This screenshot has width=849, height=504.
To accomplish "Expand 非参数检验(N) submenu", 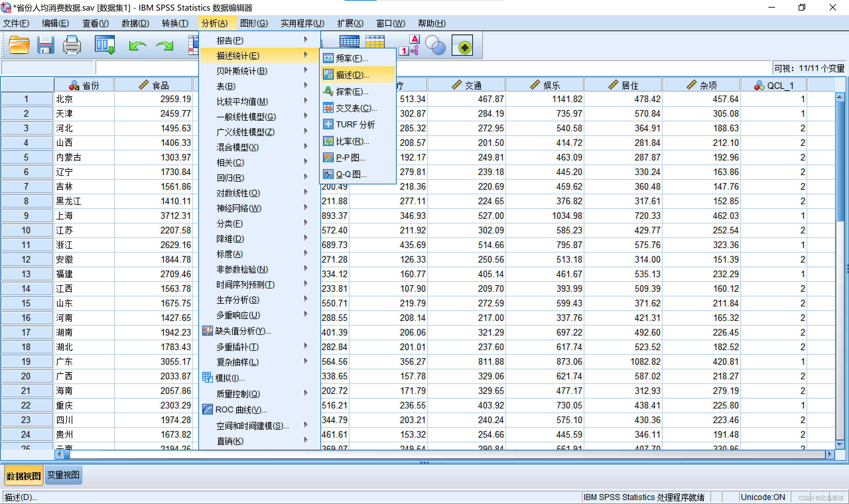I will point(259,269).
